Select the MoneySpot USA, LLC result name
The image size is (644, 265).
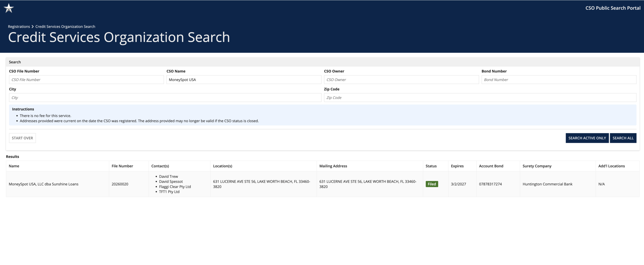point(44,184)
